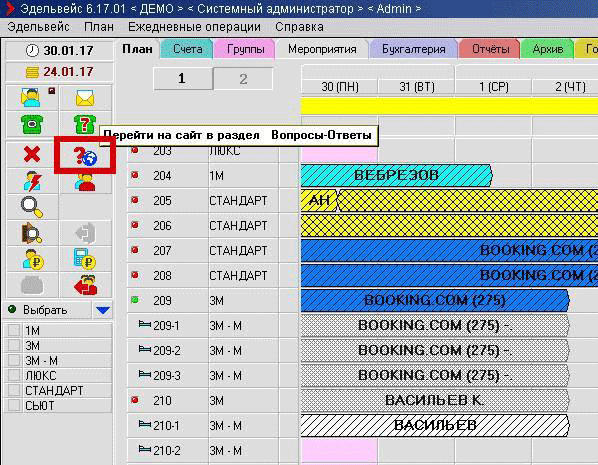
Task: Click the current date 30.01.17 button
Action: click(59, 50)
